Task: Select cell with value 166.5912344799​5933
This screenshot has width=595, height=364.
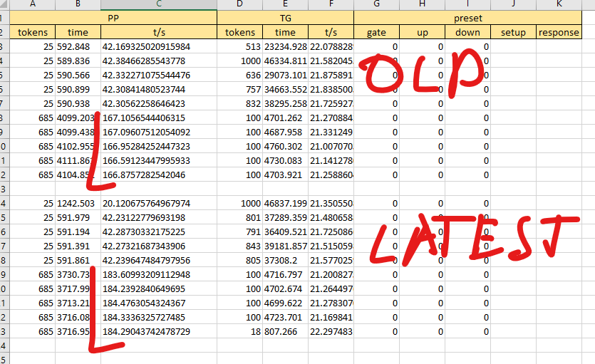Action: coord(159,161)
